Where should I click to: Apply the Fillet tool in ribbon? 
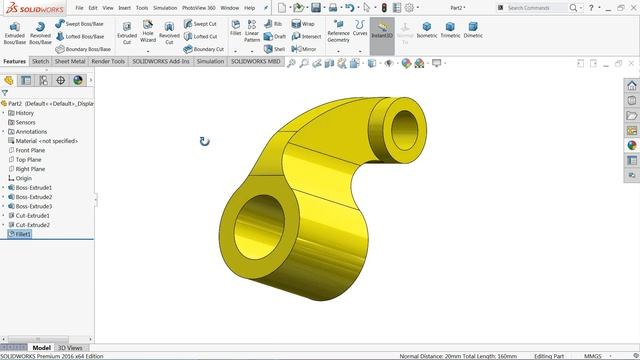[x=236, y=28]
